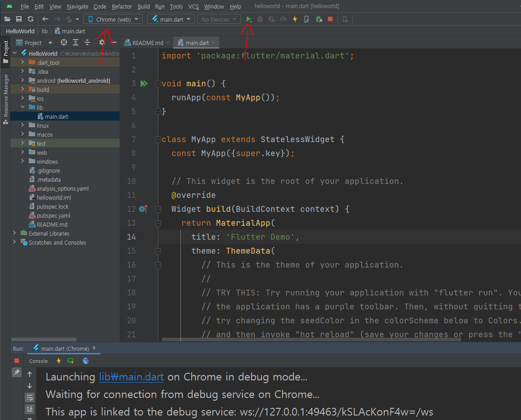Click Hot Reload lightning in Run panel
This screenshot has width=521, height=420.
(58, 361)
